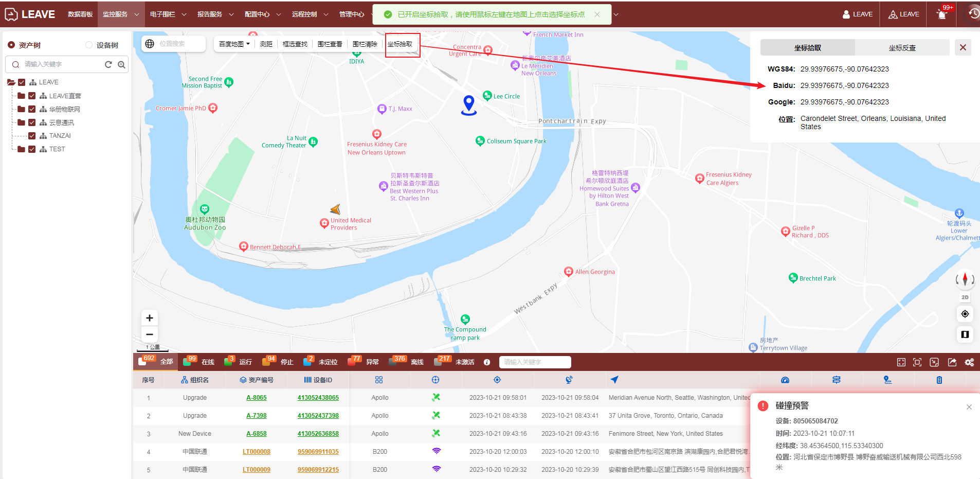The width and height of the screenshot is (980, 479).
Task: Click the 围栏清除 toolbar button
Action: point(365,44)
